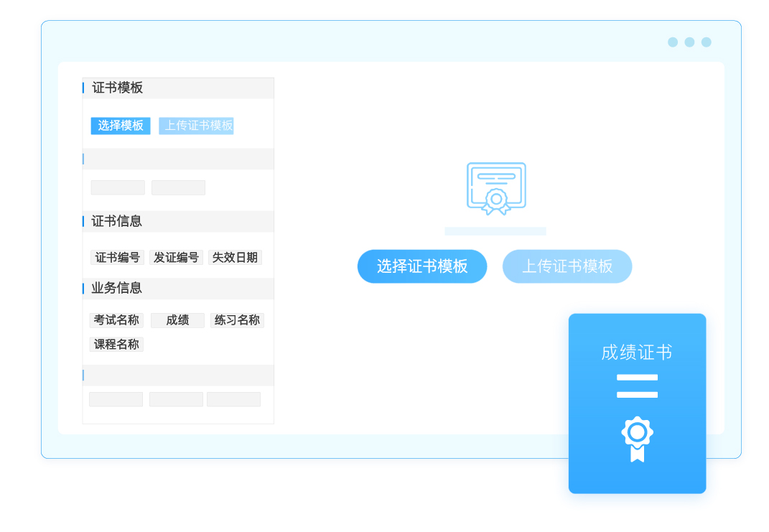The image size is (769, 532).
Task: Select the 课程名称 field tag
Action: pos(116,345)
